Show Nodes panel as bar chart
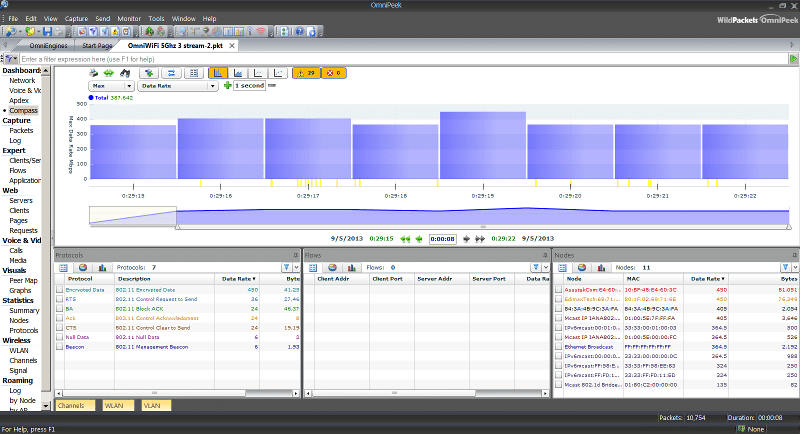The width and height of the screenshot is (800, 434). [601, 268]
